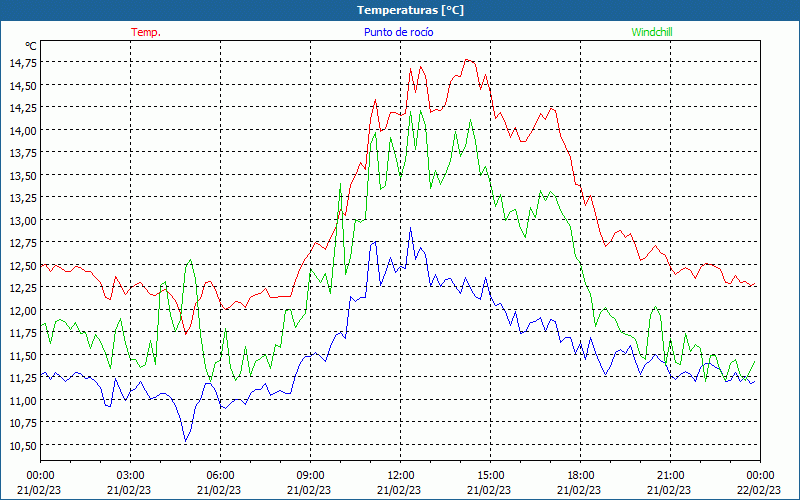This screenshot has height=500, width=800.
Task: Click the 18:00 time axis label
Action: [x=581, y=476]
